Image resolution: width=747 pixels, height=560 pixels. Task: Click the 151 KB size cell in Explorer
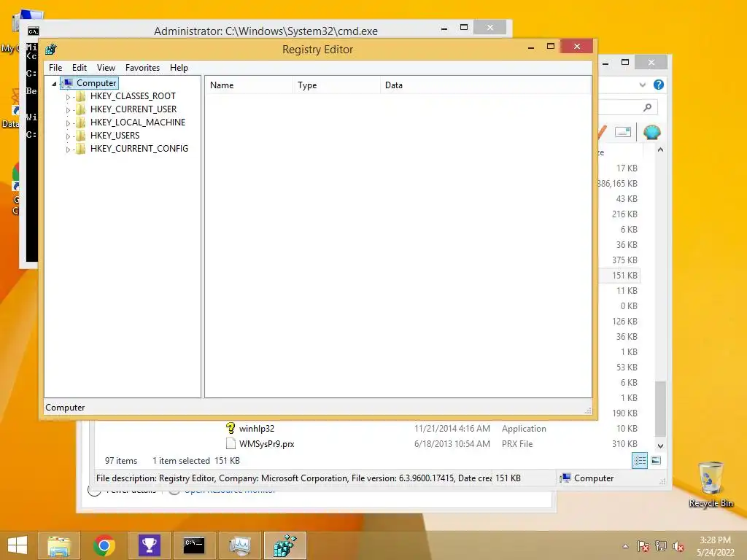[x=624, y=275]
